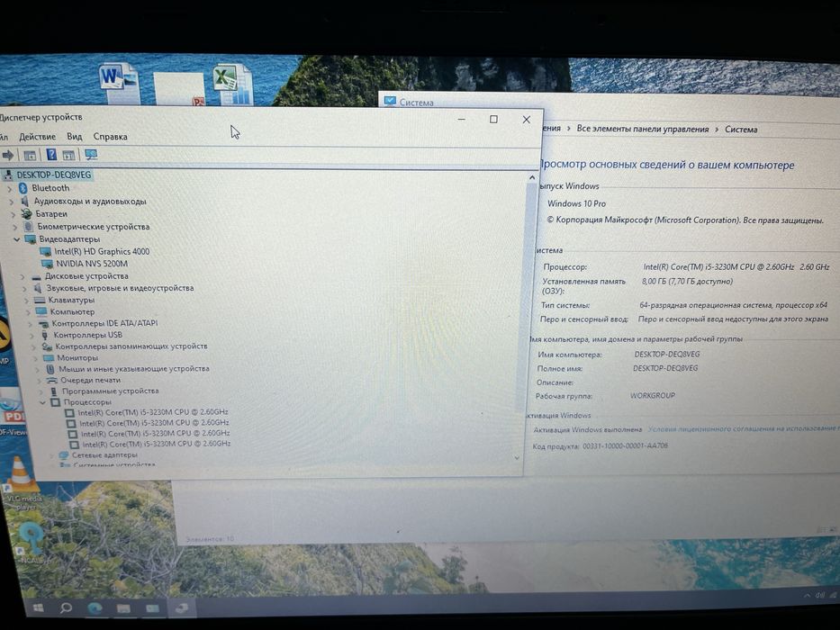Expand the Bluetooth node
This screenshot has width=840, height=630.
9,189
